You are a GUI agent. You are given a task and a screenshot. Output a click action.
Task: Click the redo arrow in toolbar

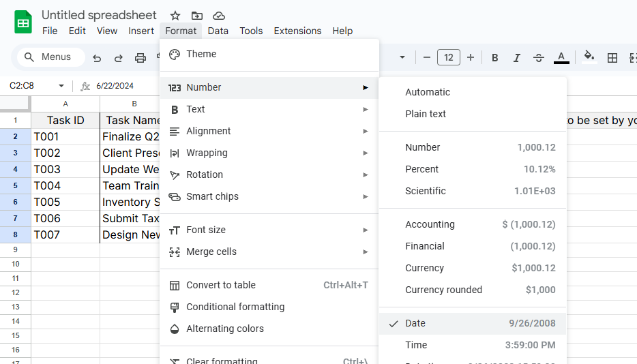coord(119,58)
